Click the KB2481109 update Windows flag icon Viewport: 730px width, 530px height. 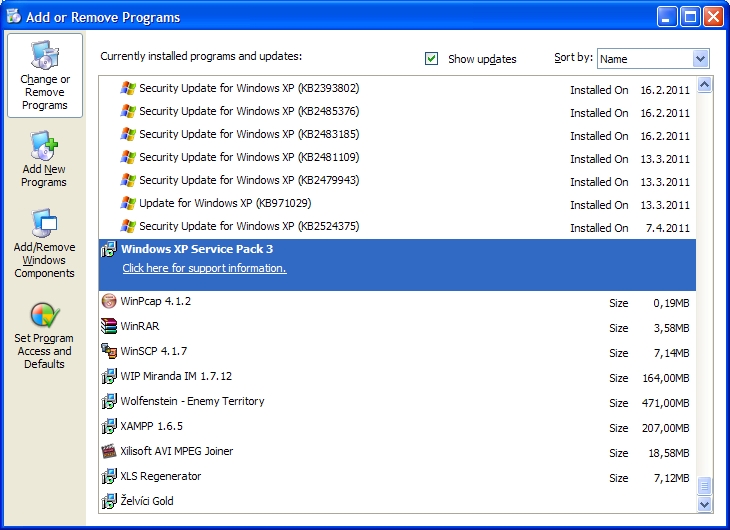point(128,157)
